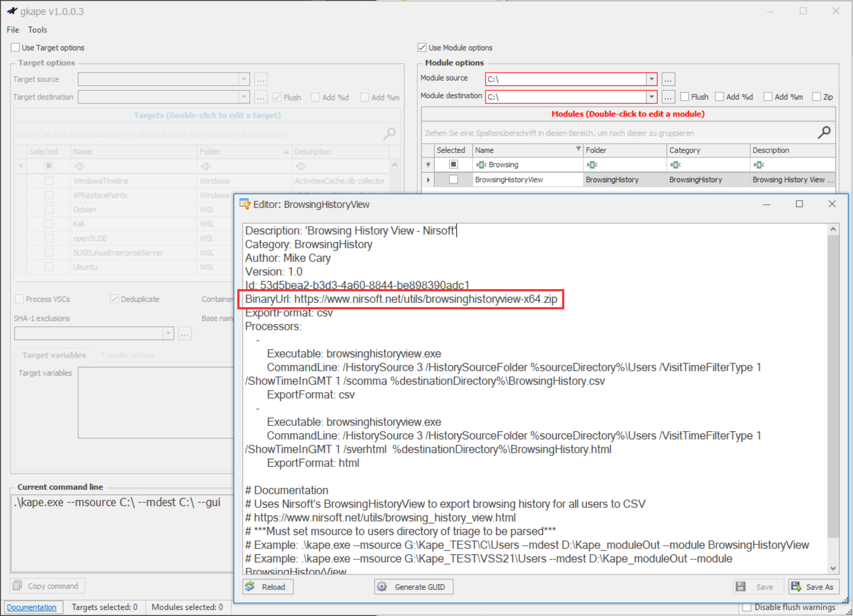This screenshot has height=616, width=853.
Task: Click the Module source input field
Action: pyautogui.click(x=566, y=79)
